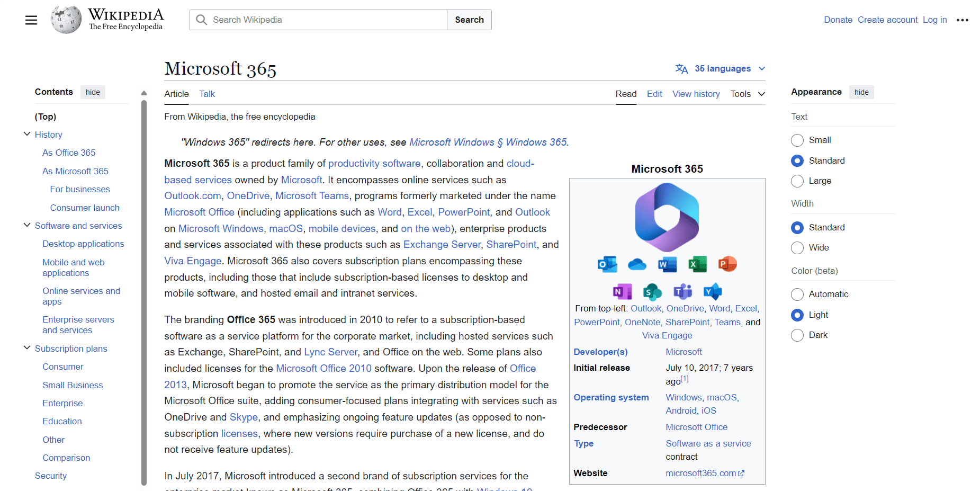
Task: Open the Lync Server link
Action: tap(331, 352)
